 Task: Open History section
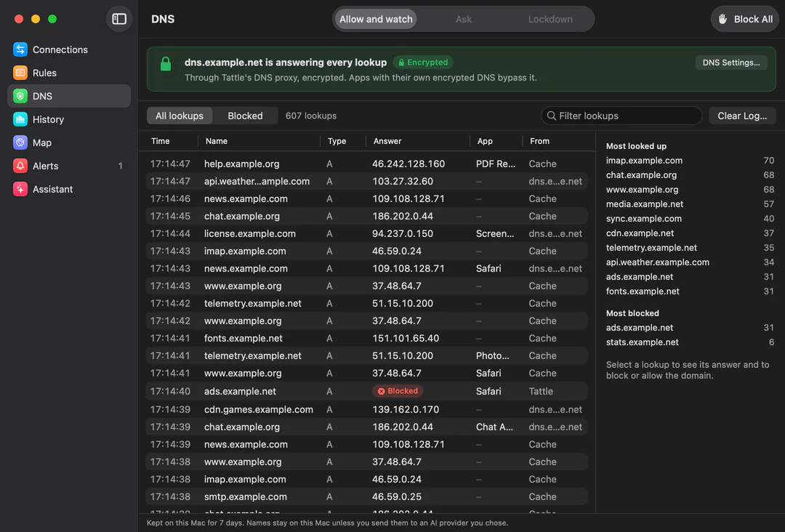[69, 119]
